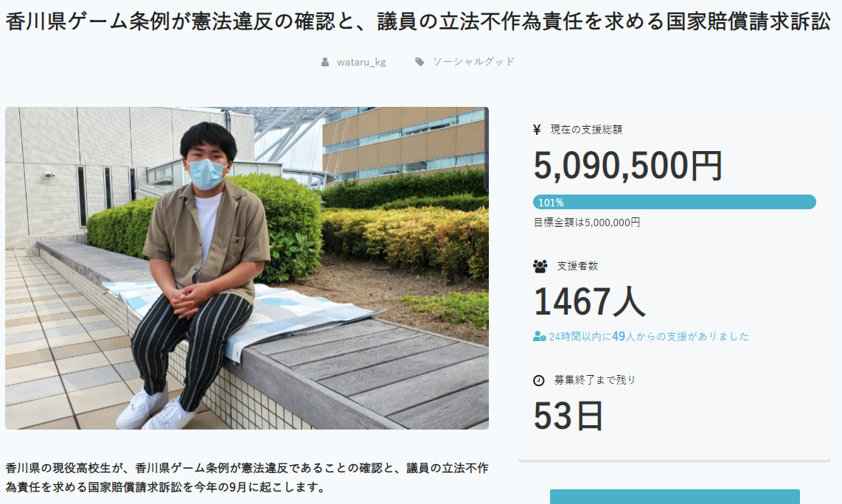
Task: Click the 1467人 supporter count
Action: (x=589, y=301)
